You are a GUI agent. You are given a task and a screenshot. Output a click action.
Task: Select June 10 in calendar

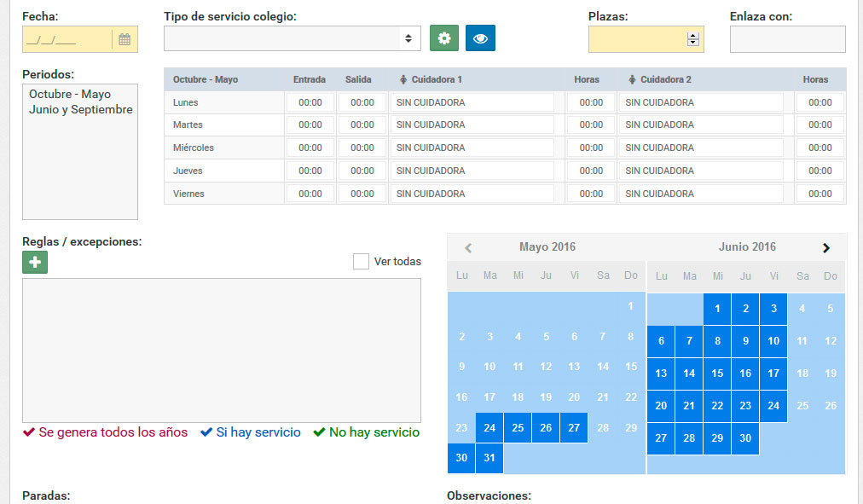pos(773,341)
